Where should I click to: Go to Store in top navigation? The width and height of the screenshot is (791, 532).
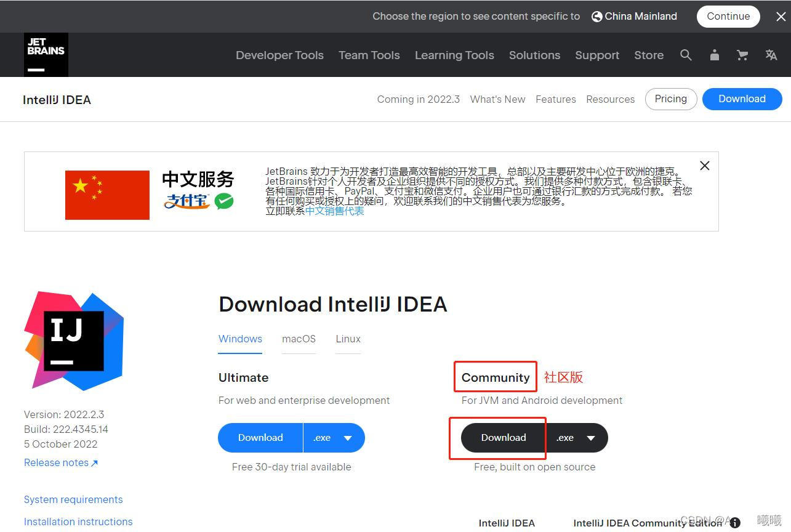coord(649,55)
